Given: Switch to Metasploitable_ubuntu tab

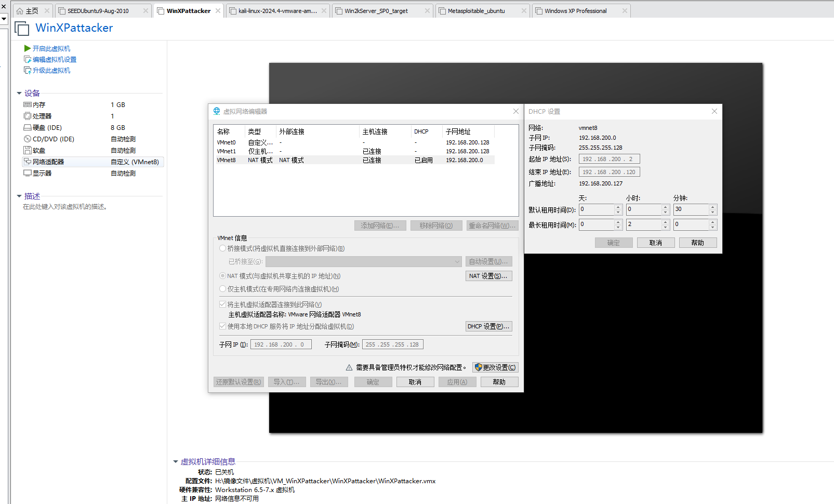Looking at the screenshot, I should click(482, 11).
